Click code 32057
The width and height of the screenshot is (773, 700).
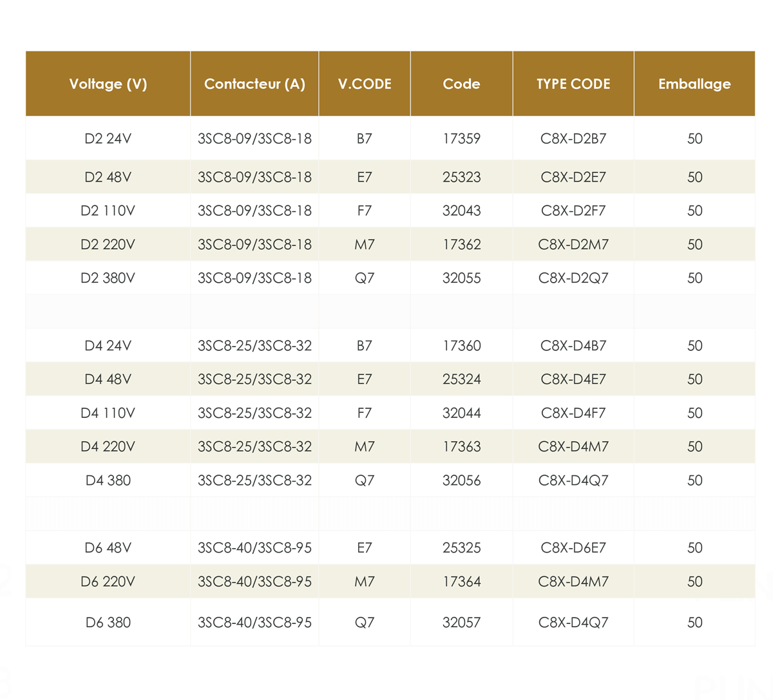(x=461, y=623)
